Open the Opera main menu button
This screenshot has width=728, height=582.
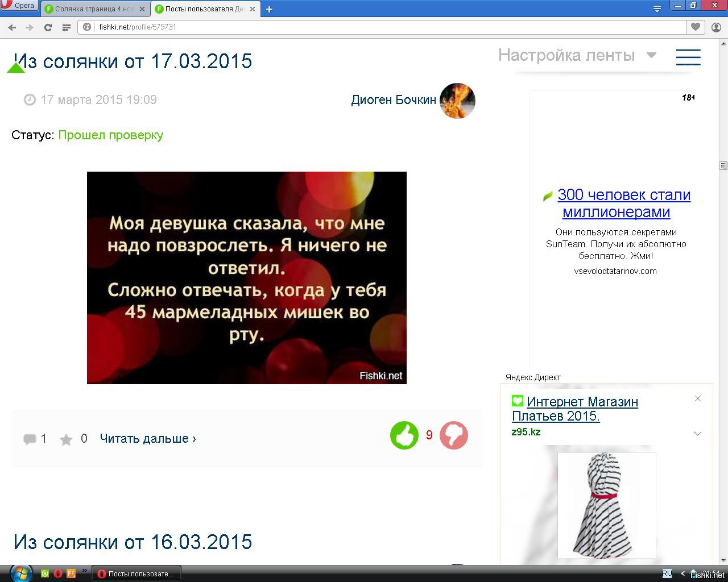pos(19,6)
